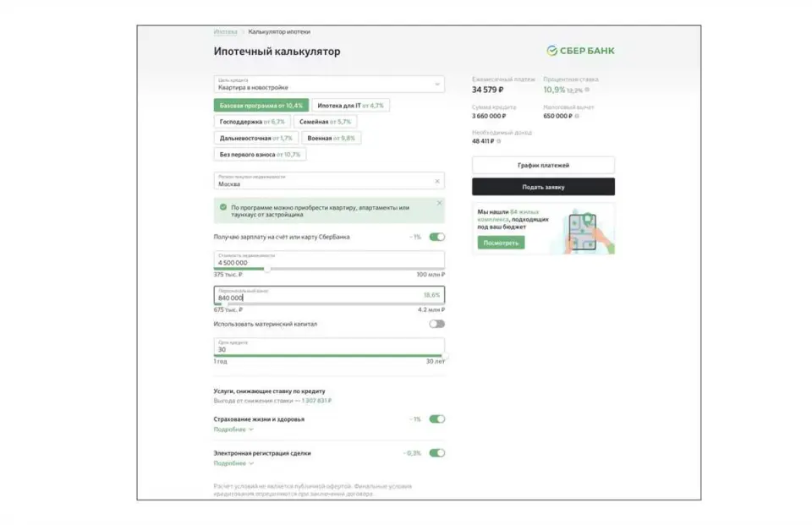
Task: Click info icon beside tax deduction amount
Action: (x=577, y=116)
